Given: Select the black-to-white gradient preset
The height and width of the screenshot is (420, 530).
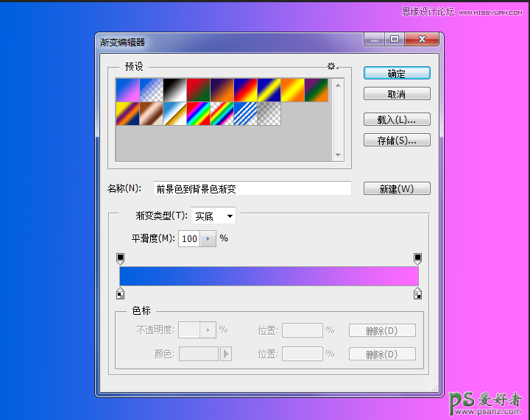Looking at the screenshot, I should [x=174, y=90].
